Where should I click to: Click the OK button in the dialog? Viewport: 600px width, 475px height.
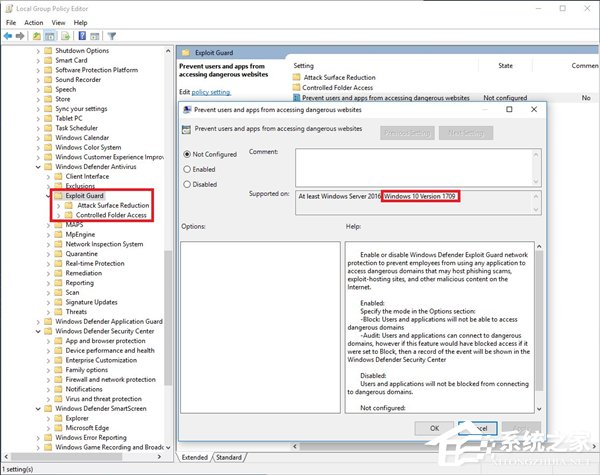click(x=434, y=428)
